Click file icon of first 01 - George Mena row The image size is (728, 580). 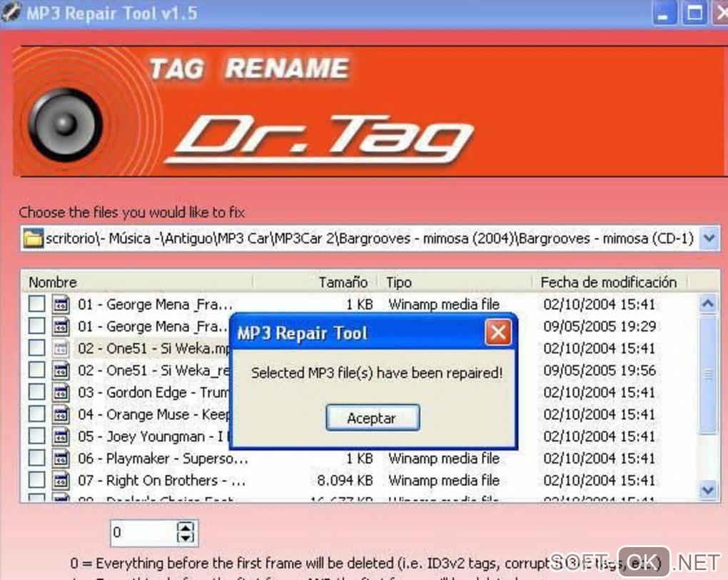click(x=61, y=304)
